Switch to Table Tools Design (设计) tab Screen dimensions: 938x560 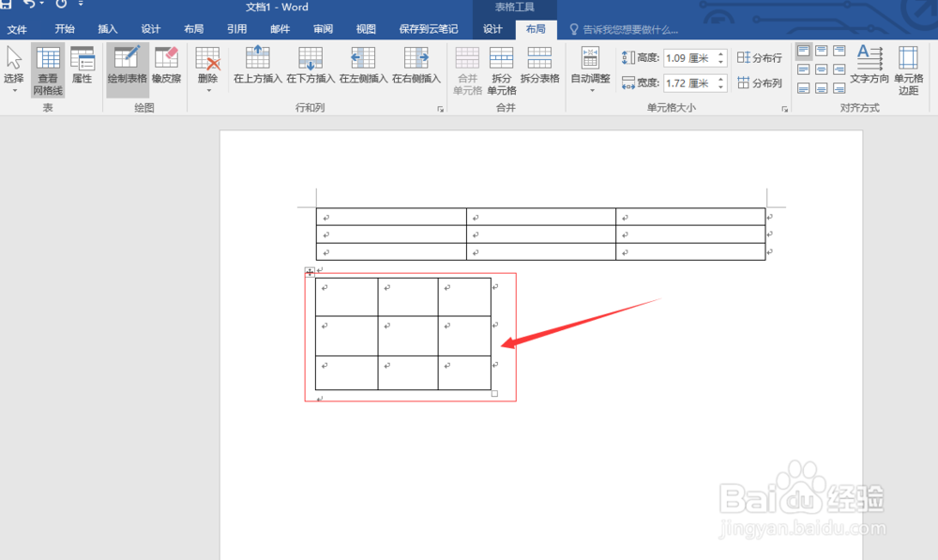pos(493,29)
